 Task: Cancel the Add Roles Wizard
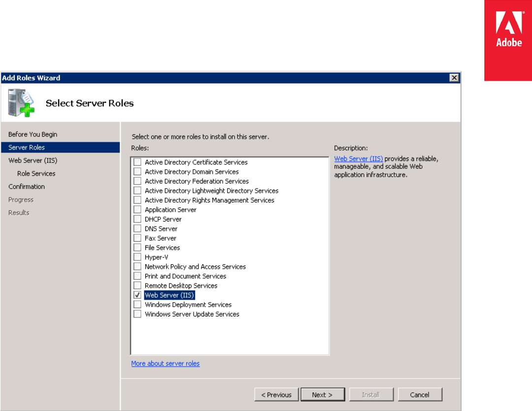[x=420, y=394]
